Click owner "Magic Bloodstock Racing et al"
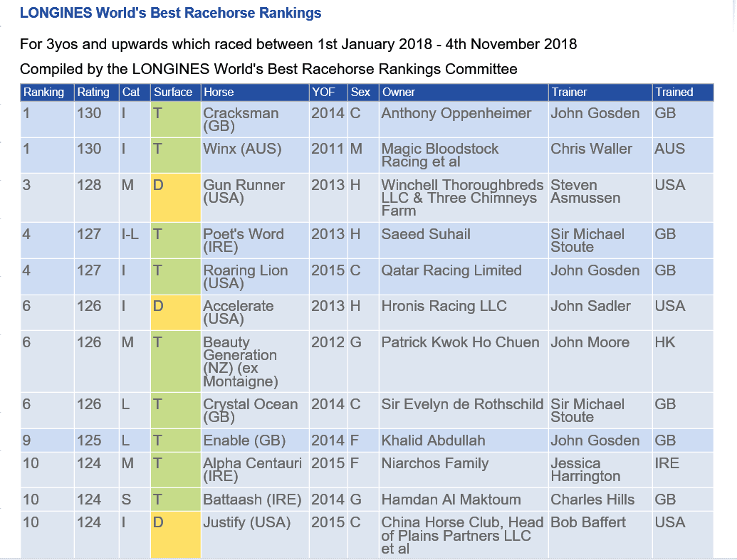This screenshot has height=560, width=737. coord(439,155)
